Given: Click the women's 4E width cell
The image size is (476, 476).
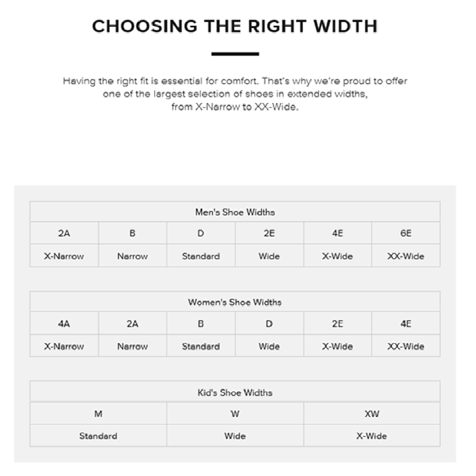Looking at the screenshot, I should click(405, 324).
